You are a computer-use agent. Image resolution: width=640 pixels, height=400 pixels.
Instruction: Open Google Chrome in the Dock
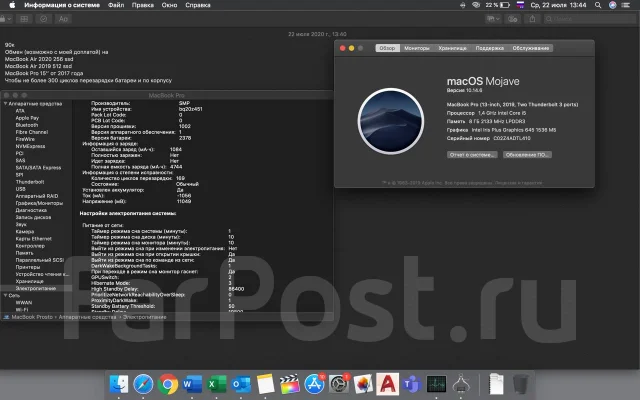click(x=168, y=384)
